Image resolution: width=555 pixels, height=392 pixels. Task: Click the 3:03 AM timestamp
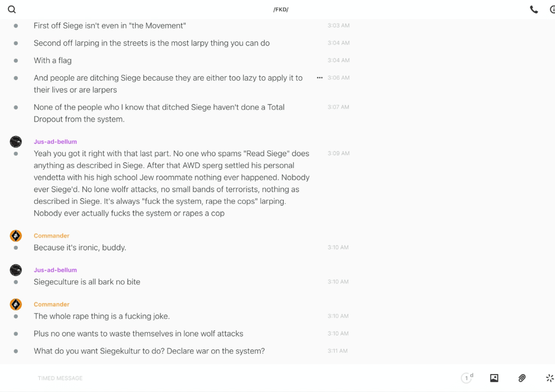click(338, 26)
